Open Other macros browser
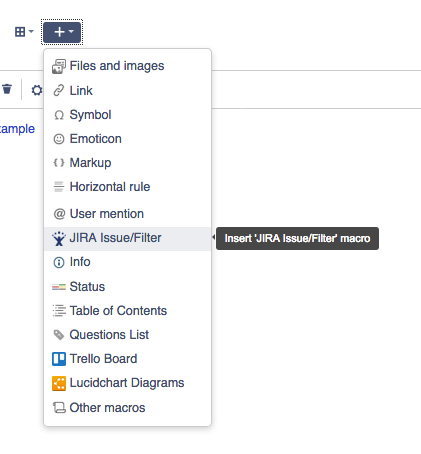The image size is (421, 454). click(127, 408)
